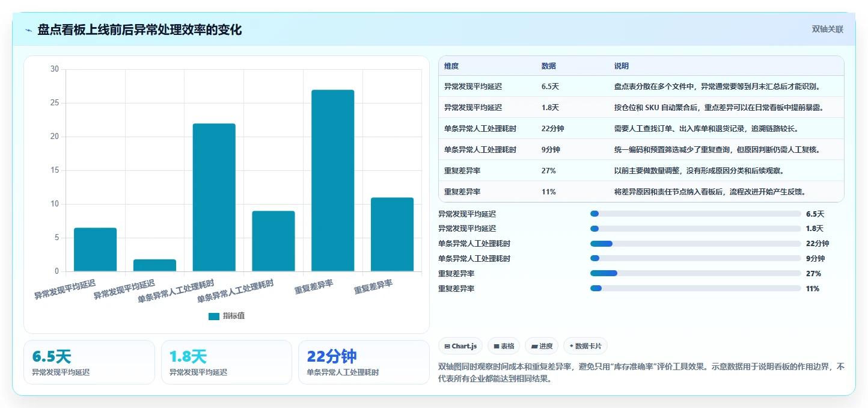The height and width of the screenshot is (408, 868).
Task: Click the y-axis label 15
Action: coord(55,170)
